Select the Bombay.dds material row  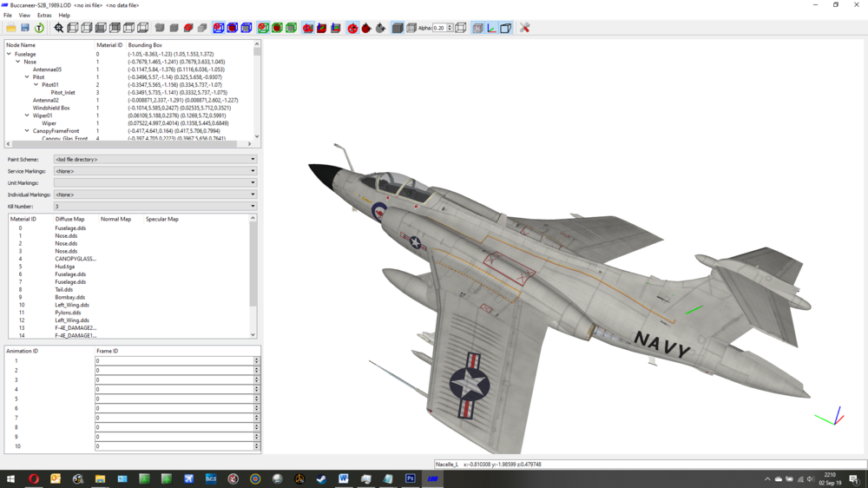[x=69, y=298]
